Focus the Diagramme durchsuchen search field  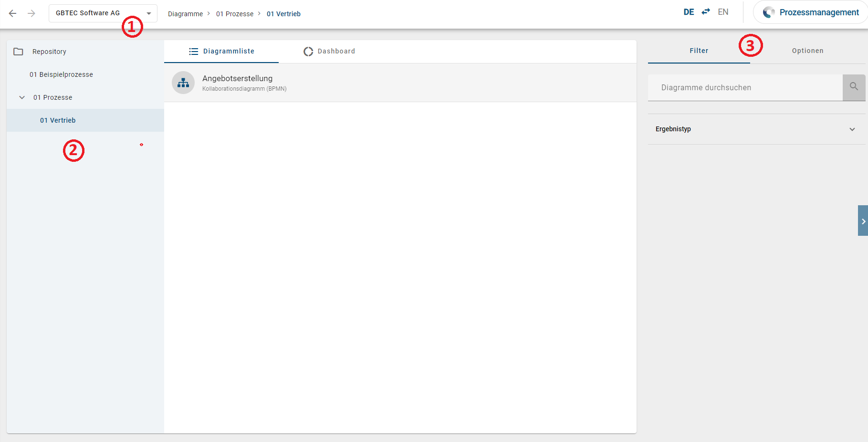tap(744, 88)
